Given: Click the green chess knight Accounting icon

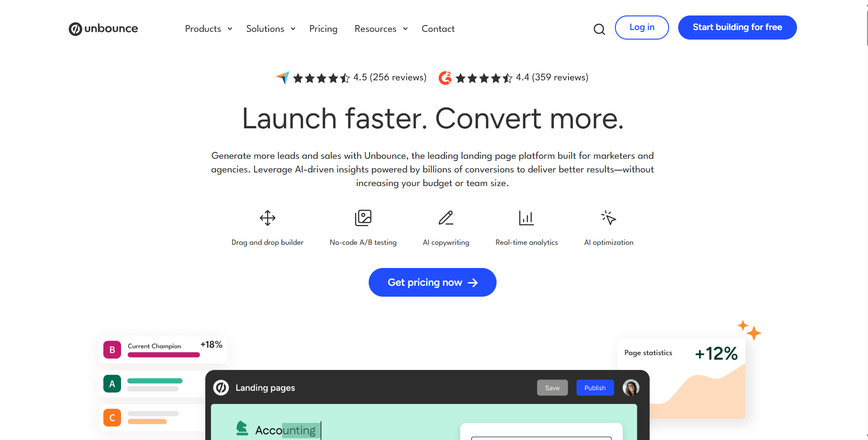Looking at the screenshot, I should (x=242, y=428).
